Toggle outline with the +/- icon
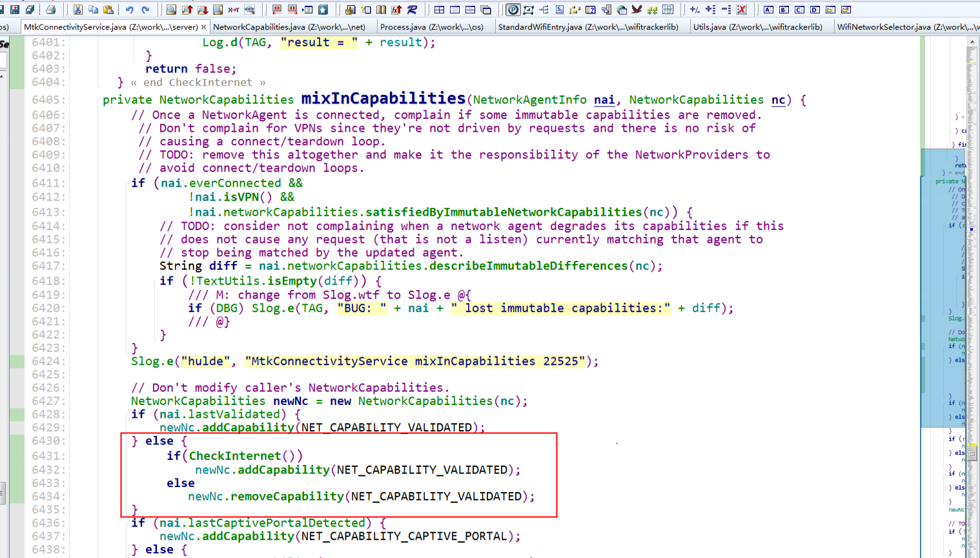This screenshot has width=980, height=558. pos(695,10)
